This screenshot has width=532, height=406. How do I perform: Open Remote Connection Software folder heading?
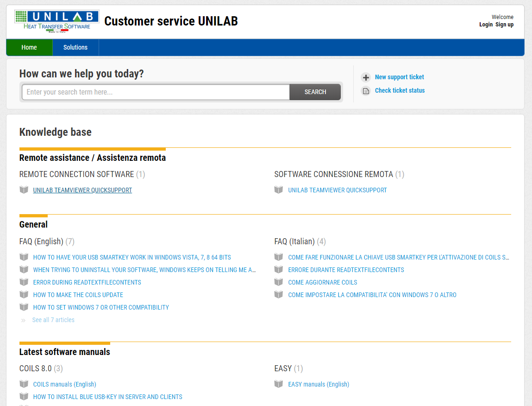coord(77,174)
